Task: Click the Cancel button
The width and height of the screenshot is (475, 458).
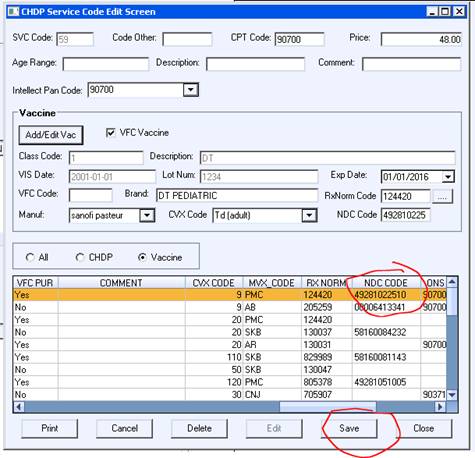Action: pos(124,428)
